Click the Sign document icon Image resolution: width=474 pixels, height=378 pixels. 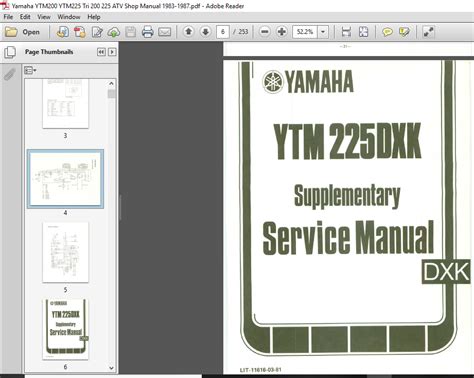[x=97, y=32]
